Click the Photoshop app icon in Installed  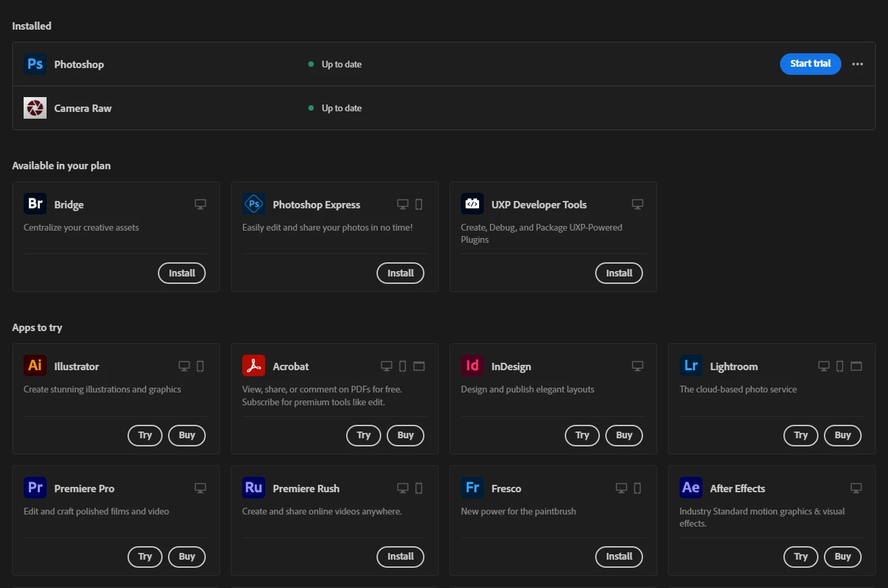tap(35, 64)
